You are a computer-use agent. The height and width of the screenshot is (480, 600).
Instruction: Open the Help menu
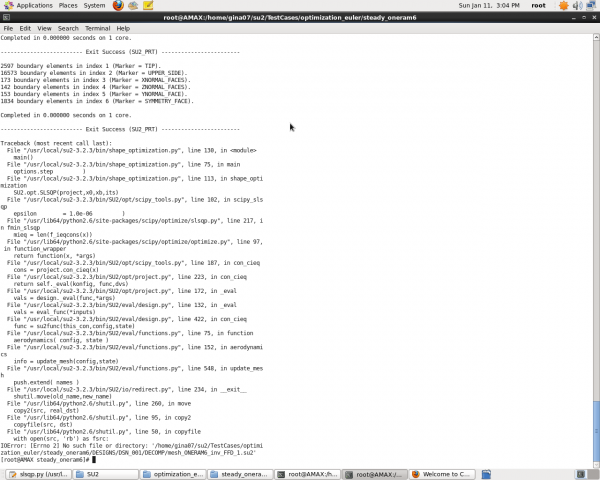(124, 28)
